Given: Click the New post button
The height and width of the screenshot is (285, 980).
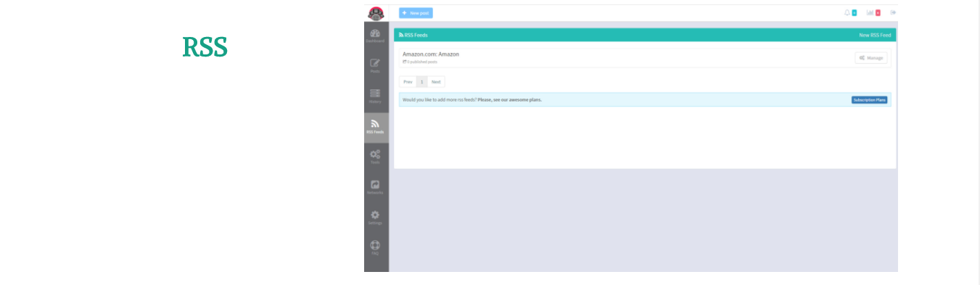Looking at the screenshot, I should click(x=416, y=13).
